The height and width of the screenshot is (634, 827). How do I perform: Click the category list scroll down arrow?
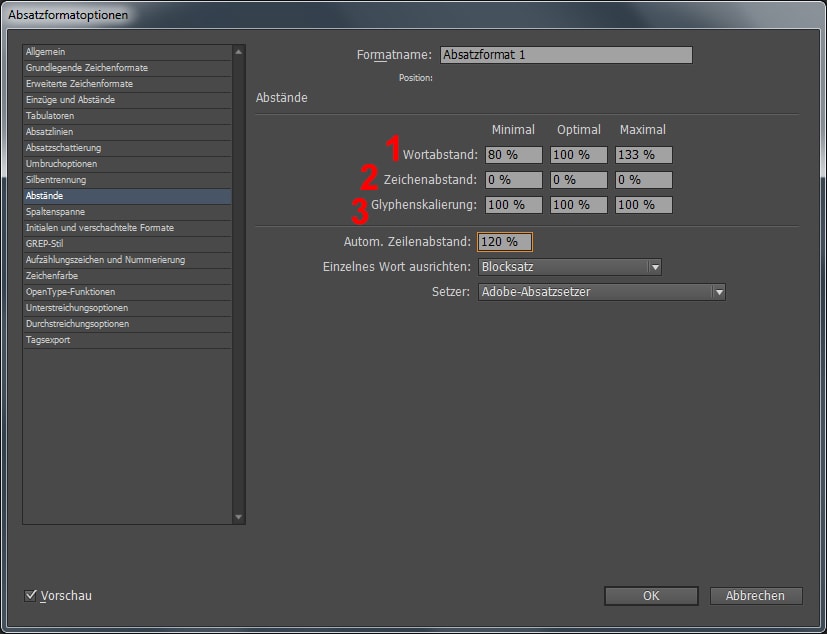pos(238,517)
